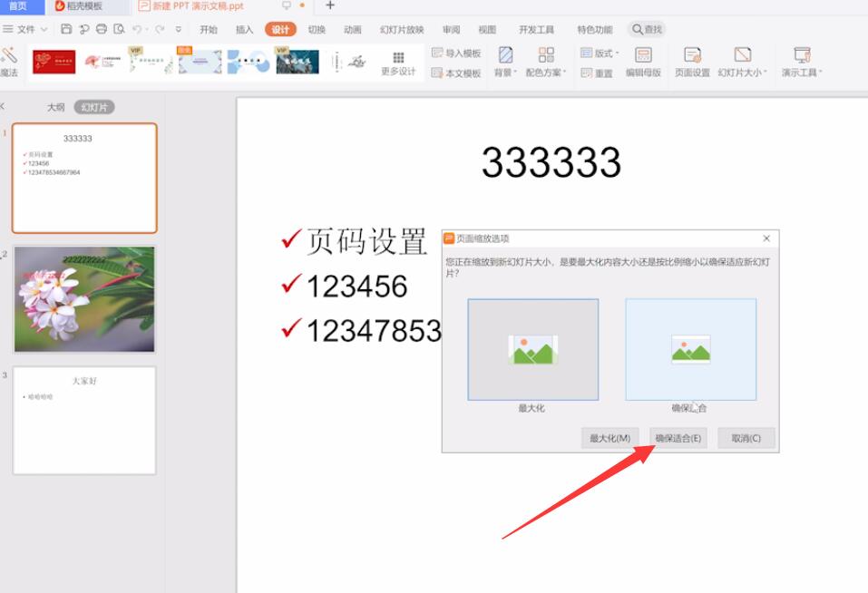The height and width of the screenshot is (593, 868).
Task: Switch to the 切换 ribbon tab
Action: [x=317, y=29]
